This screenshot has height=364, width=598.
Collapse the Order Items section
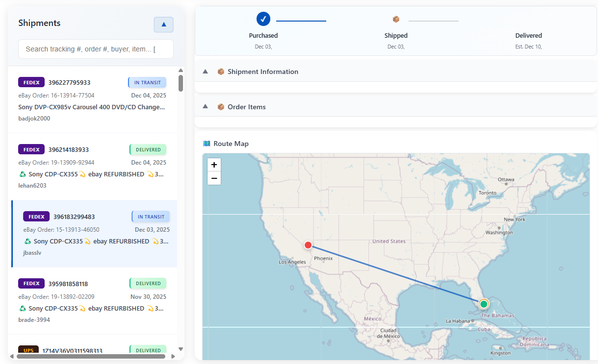click(x=205, y=106)
